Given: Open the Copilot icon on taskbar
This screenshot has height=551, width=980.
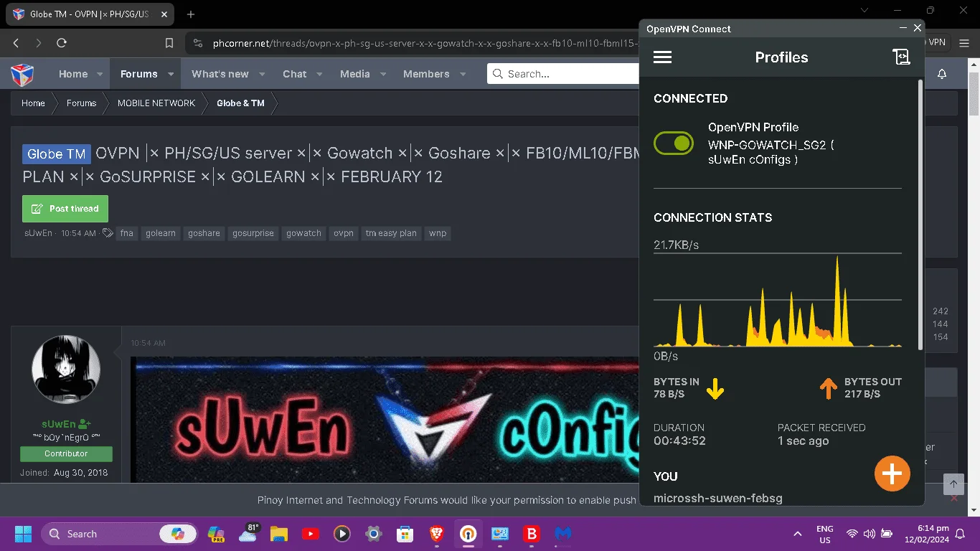Looking at the screenshot, I should coord(216,534).
